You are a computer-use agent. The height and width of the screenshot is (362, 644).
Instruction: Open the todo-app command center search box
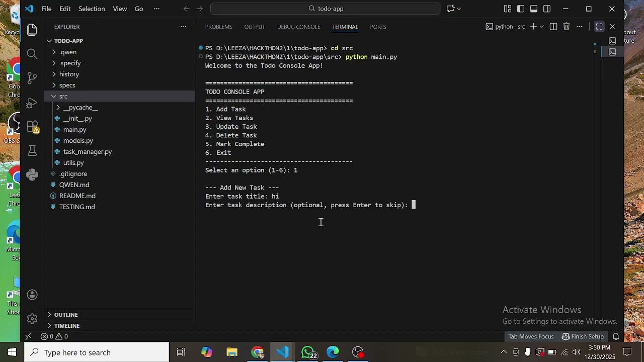326,9
